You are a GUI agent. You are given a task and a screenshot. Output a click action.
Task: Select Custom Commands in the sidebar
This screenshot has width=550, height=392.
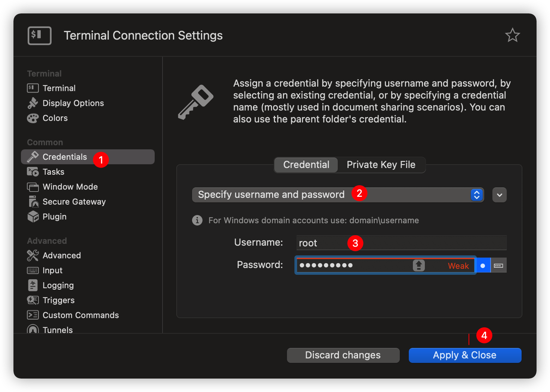[x=80, y=315]
